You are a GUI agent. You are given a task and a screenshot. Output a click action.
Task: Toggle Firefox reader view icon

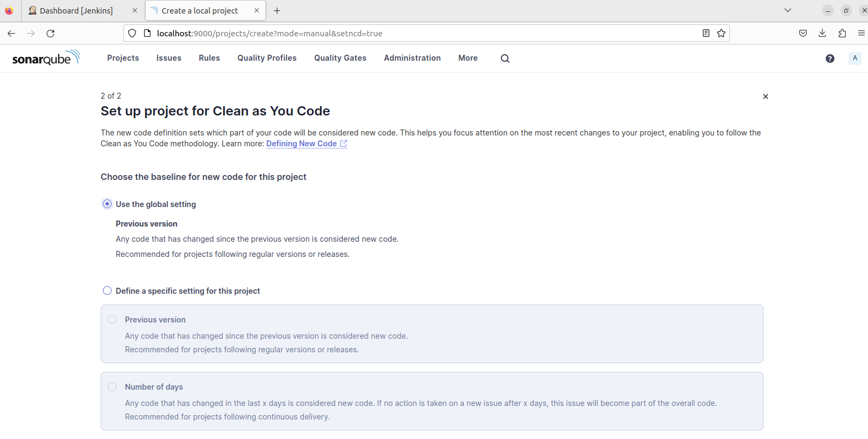[706, 33]
